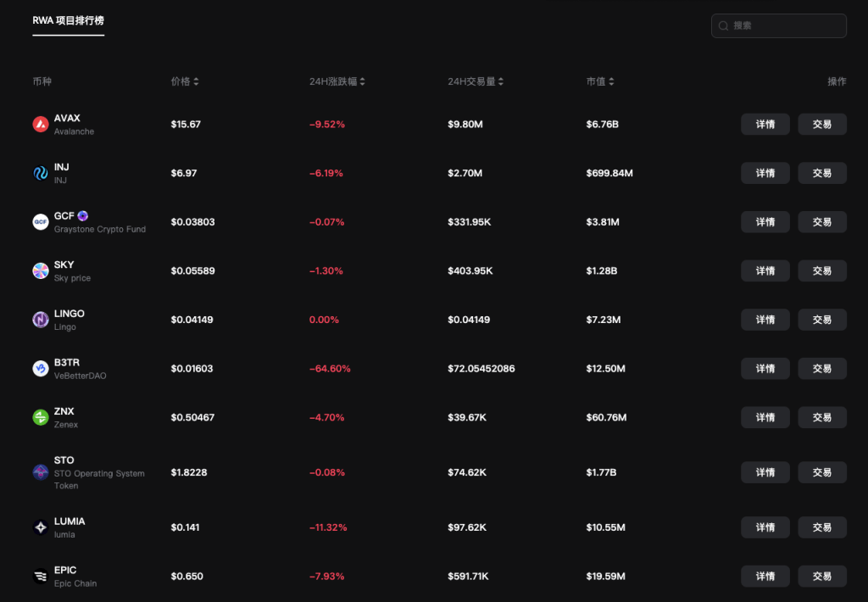Image resolution: width=868 pixels, height=602 pixels.
Task: Open 详情 for the AVAX row
Action: [x=765, y=125]
